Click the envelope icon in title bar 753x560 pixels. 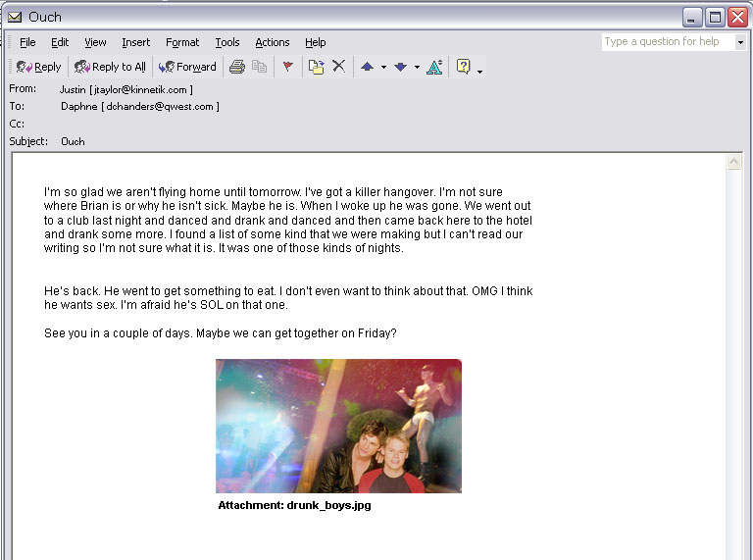(15, 17)
